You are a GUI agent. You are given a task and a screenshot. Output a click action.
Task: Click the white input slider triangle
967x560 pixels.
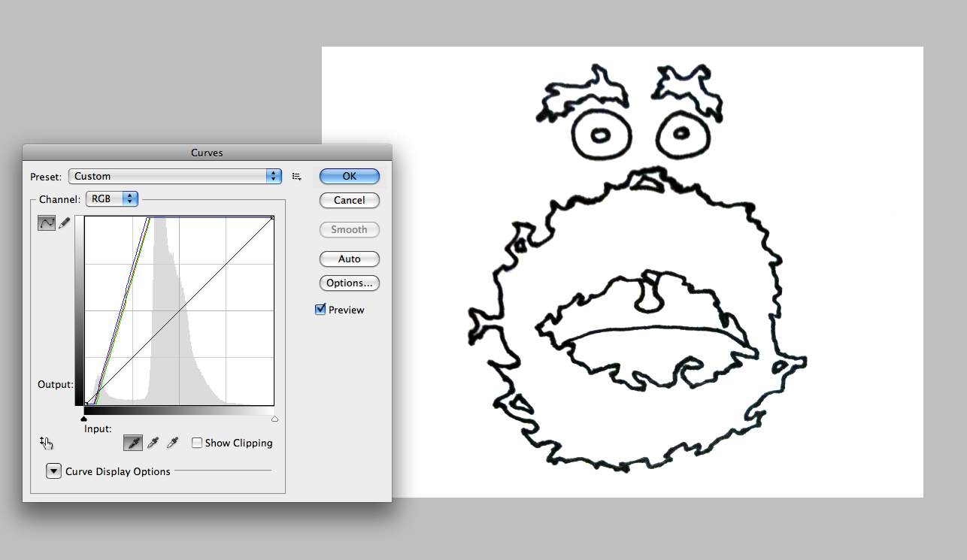pyautogui.click(x=274, y=419)
